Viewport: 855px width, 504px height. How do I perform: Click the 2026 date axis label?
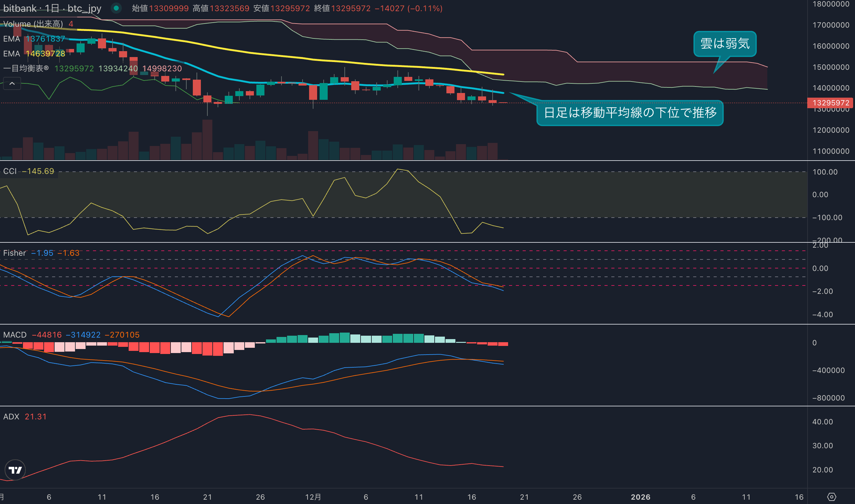point(640,497)
